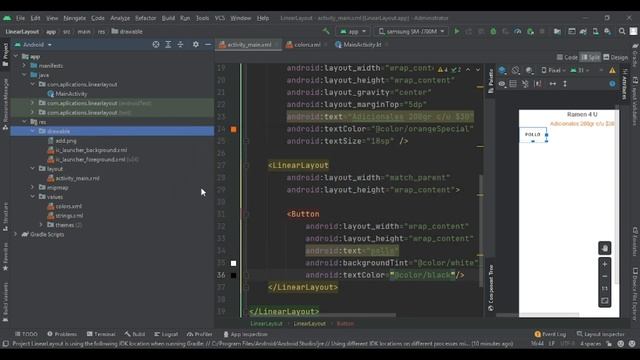This screenshot has height=360, width=640.
Task: Set preview zoom to 1:1
Action: 604,289
